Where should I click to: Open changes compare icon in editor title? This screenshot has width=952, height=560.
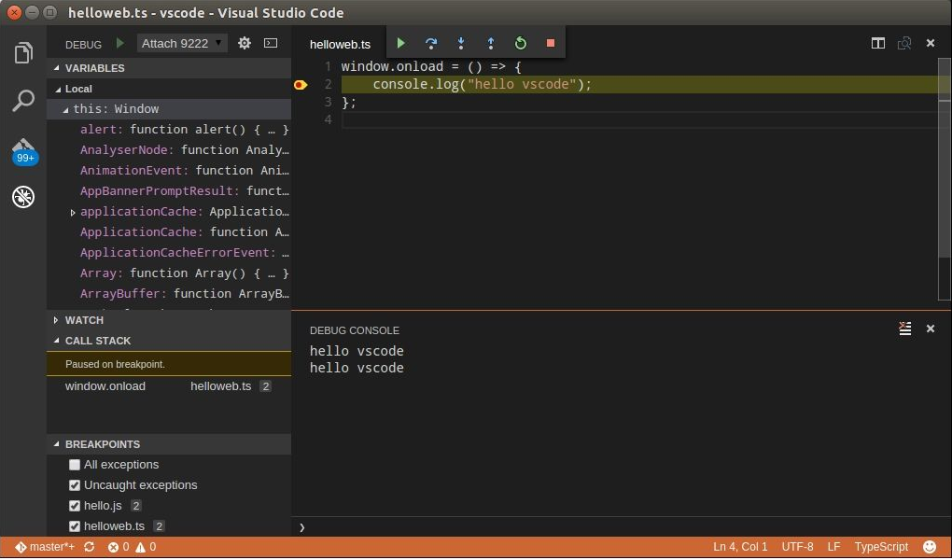coord(904,43)
